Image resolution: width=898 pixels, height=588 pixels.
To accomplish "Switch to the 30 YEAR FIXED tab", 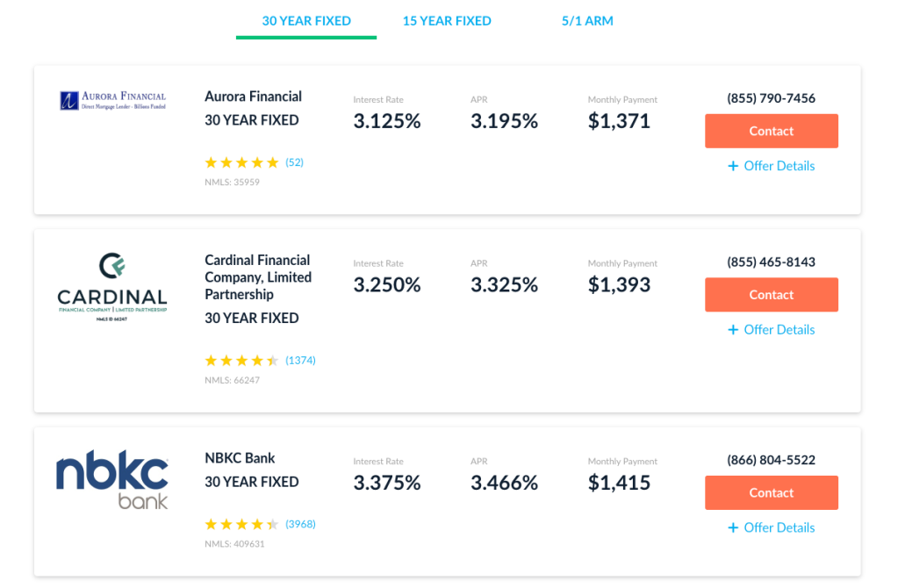I will coord(306,21).
